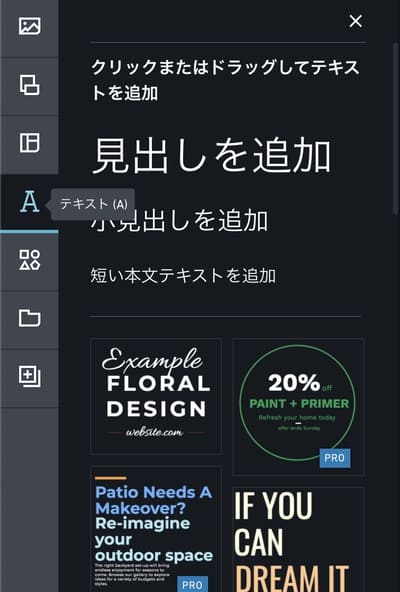Image resolution: width=400 pixels, height=592 pixels.
Task: Click the text panel vertical scrollbar
Action: [395, 128]
